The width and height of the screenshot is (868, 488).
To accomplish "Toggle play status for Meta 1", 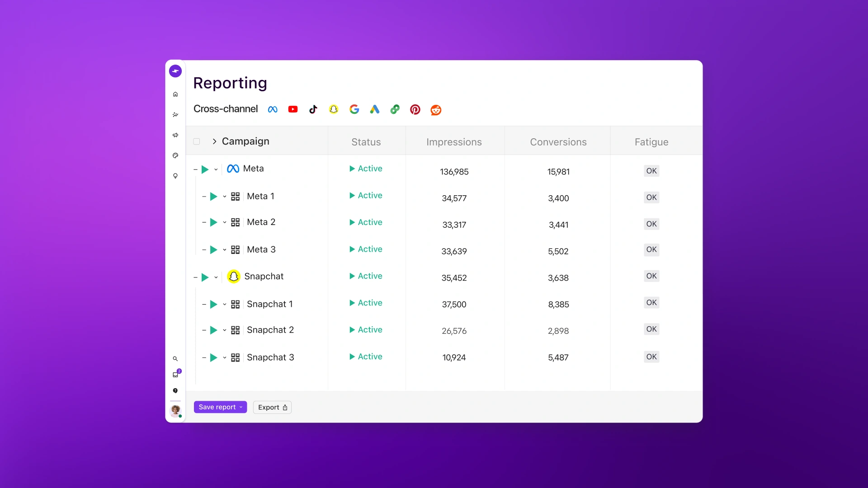I will (214, 197).
